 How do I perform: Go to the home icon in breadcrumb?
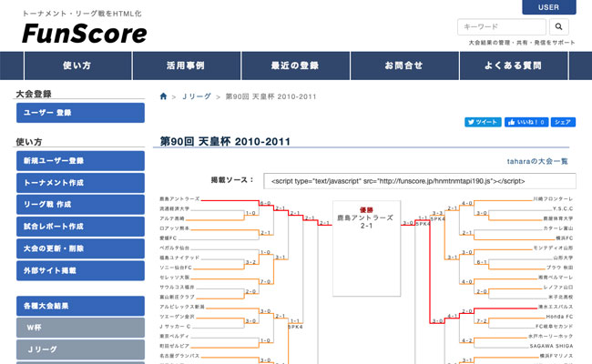click(163, 96)
